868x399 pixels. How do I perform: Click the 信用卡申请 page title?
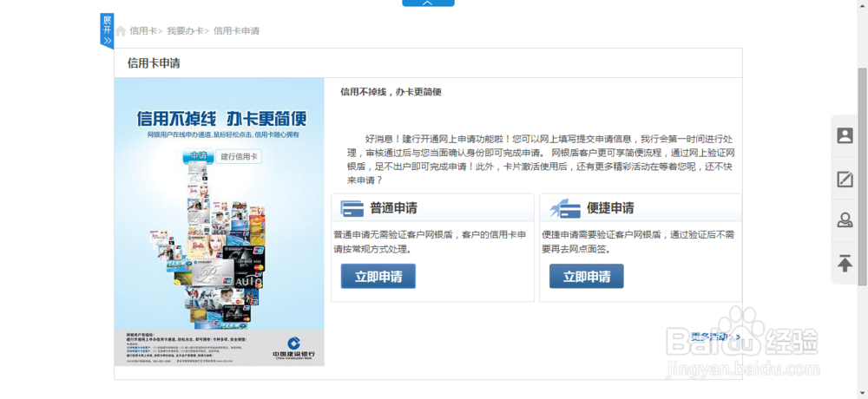(x=154, y=63)
